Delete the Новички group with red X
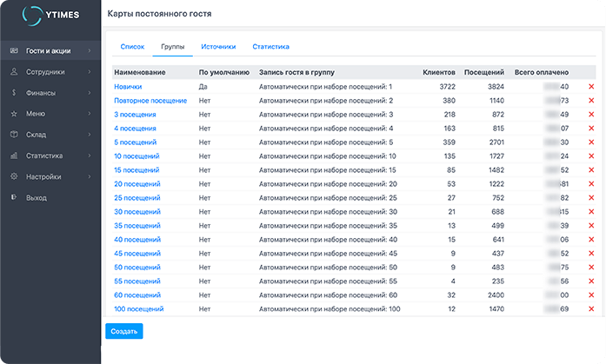 click(591, 87)
